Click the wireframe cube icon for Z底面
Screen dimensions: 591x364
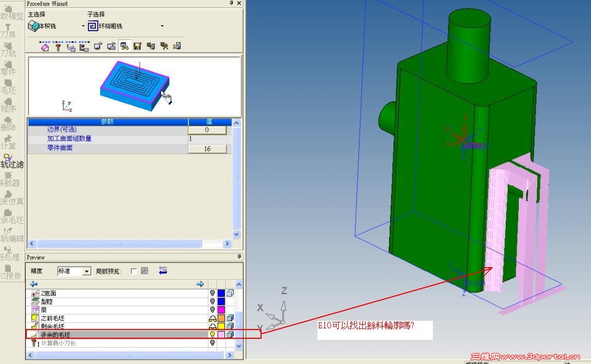[x=230, y=293]
